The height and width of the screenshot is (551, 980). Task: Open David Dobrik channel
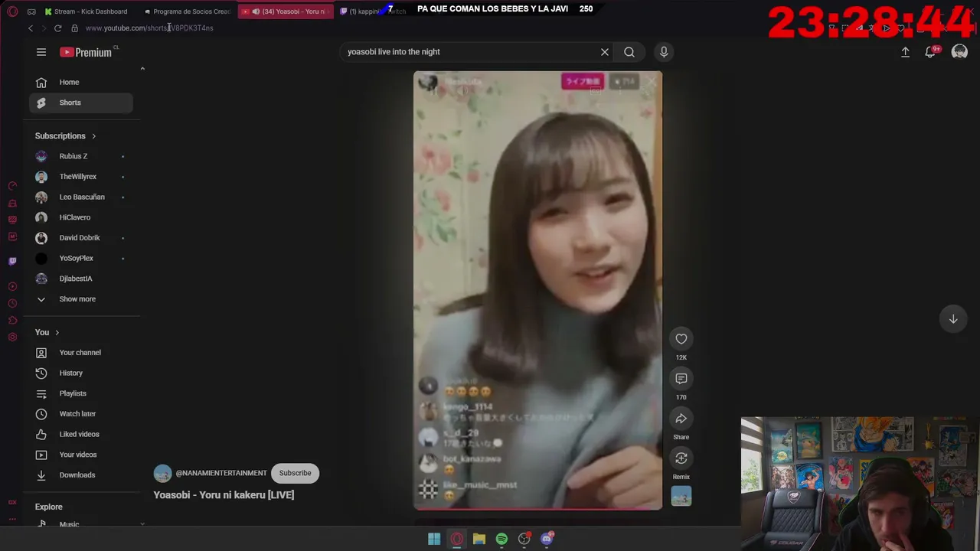click(x=81, y=238)
